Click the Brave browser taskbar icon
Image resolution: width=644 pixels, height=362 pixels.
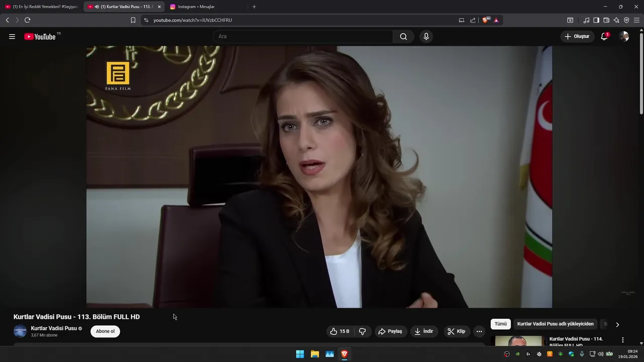point(344,354)
